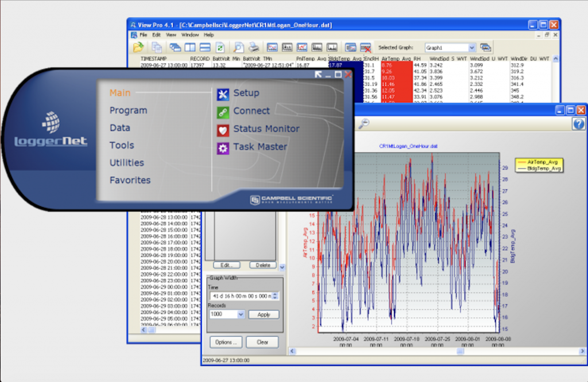Clear graph selections with red X icon
The width and height of the screenshot is (588, 382).
pos(366,48)
